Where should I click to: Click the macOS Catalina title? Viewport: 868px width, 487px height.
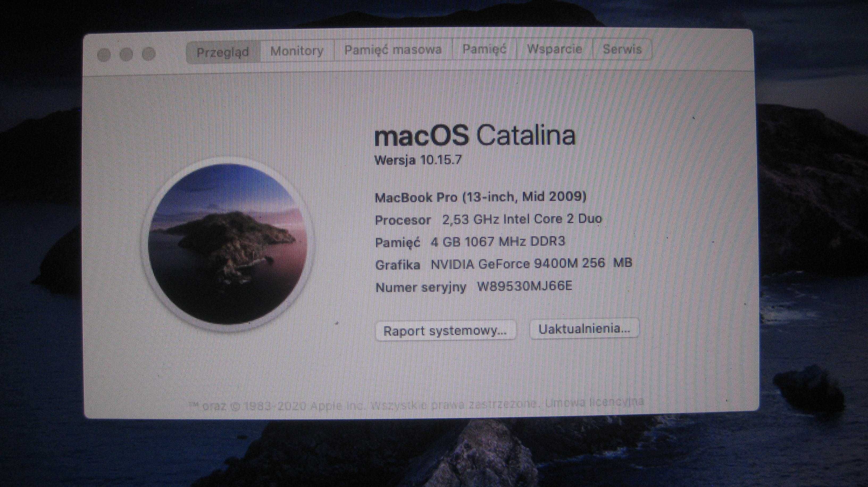pos(475,136)
